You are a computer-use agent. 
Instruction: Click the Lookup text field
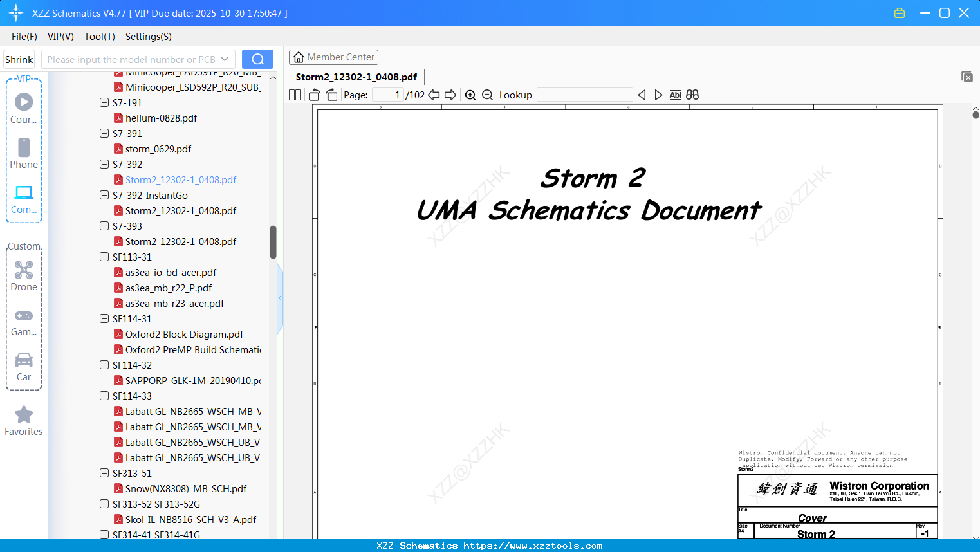pos(584,95)
